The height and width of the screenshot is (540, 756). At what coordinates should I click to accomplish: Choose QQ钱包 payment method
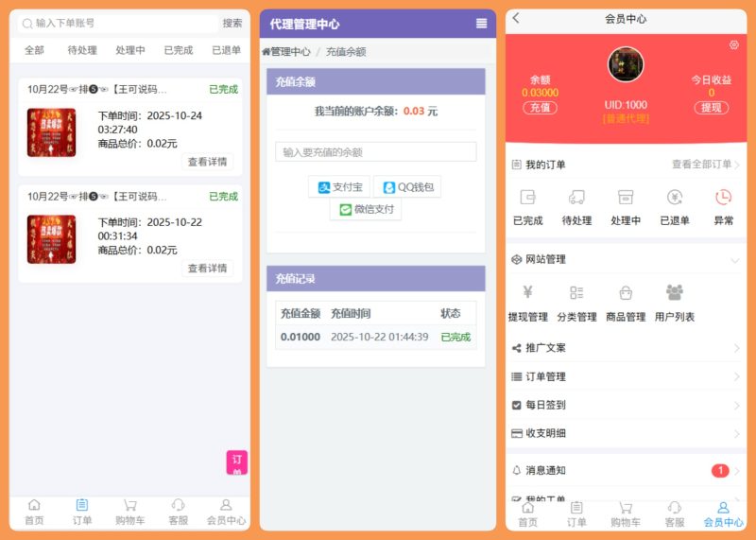(408, 187)
